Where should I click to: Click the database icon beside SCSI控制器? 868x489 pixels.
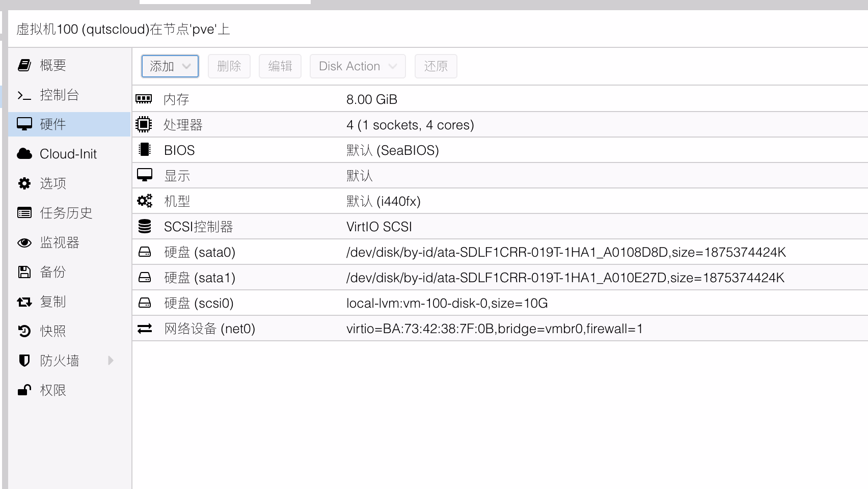point(145,226)
